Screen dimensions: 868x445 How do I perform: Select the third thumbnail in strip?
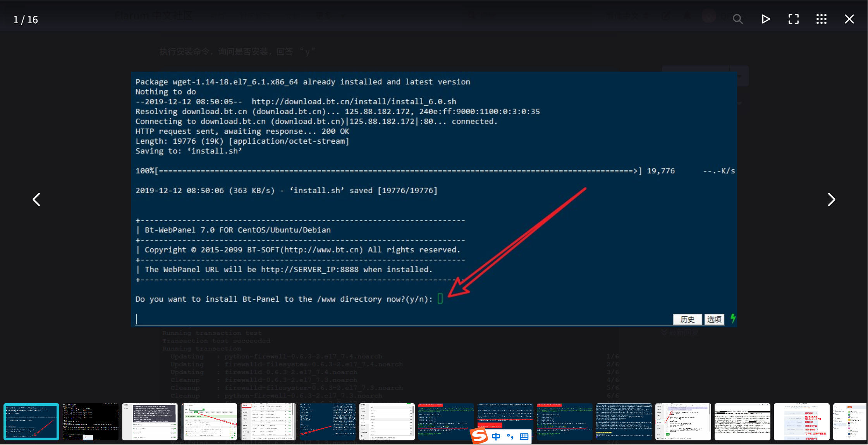[150, 421]
